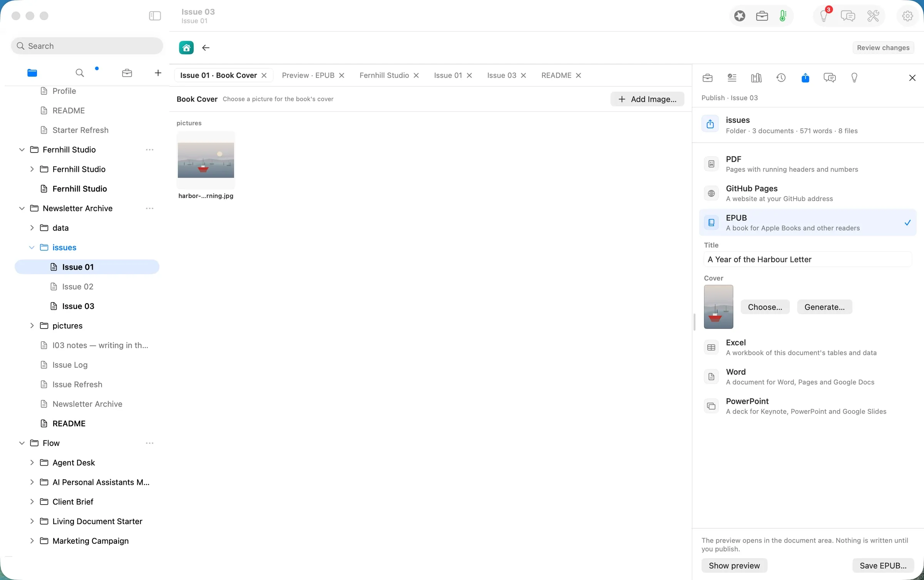Image resolution: width=924 pixels, height=580 pixels.
Task: Click the green home icon
Action: 186,47
